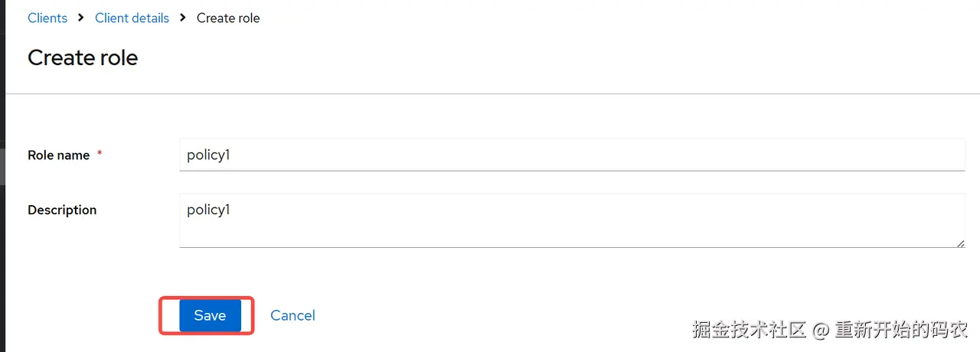Grab the Description textarea resize handle
Viewport: 980px width, 352px height.
pyautogui.click(x=960, y=243)
